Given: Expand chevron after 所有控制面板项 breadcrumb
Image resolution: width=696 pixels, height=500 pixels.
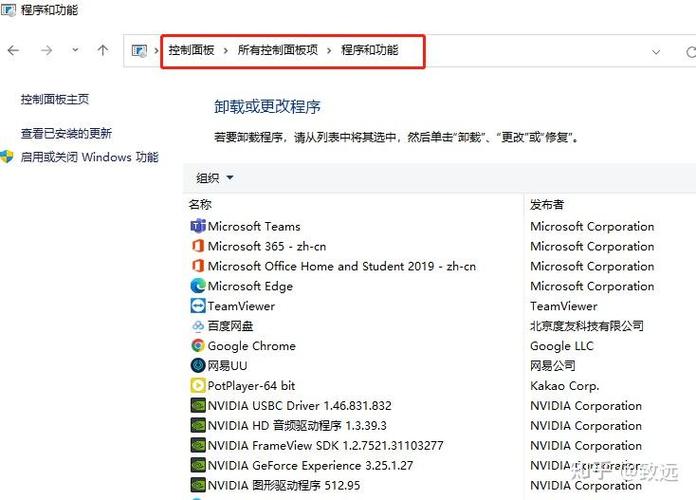Looking at the screenshot, I should [329, 51].
